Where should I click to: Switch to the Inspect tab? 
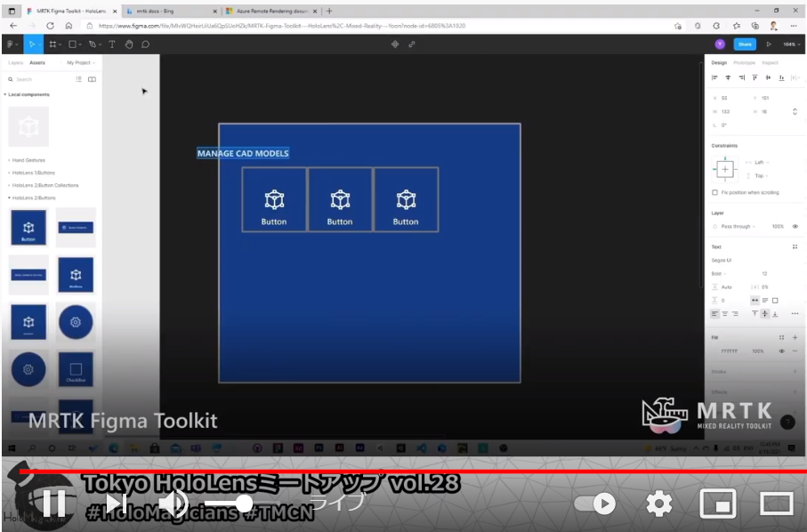[x=770, y=63]
